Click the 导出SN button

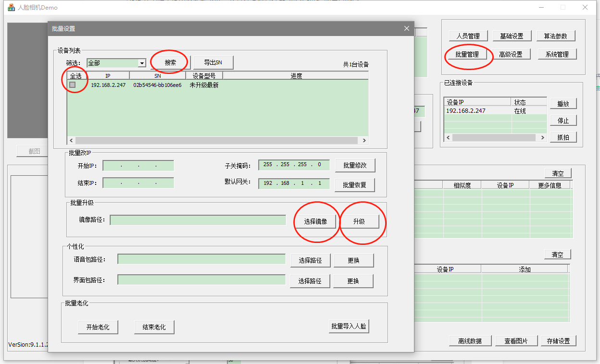click(x=213, y=62)
